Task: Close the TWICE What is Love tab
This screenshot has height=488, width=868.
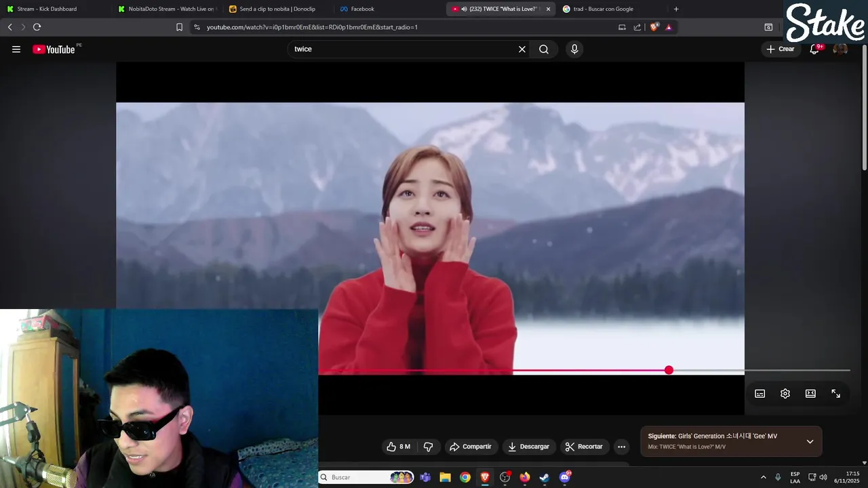Action: point(549,9)
